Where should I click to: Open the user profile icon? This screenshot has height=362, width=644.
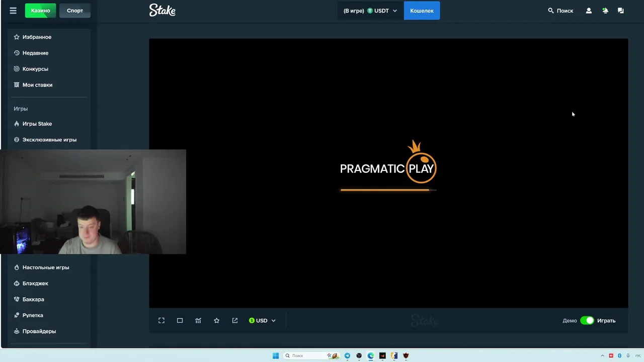pos(589,11)
